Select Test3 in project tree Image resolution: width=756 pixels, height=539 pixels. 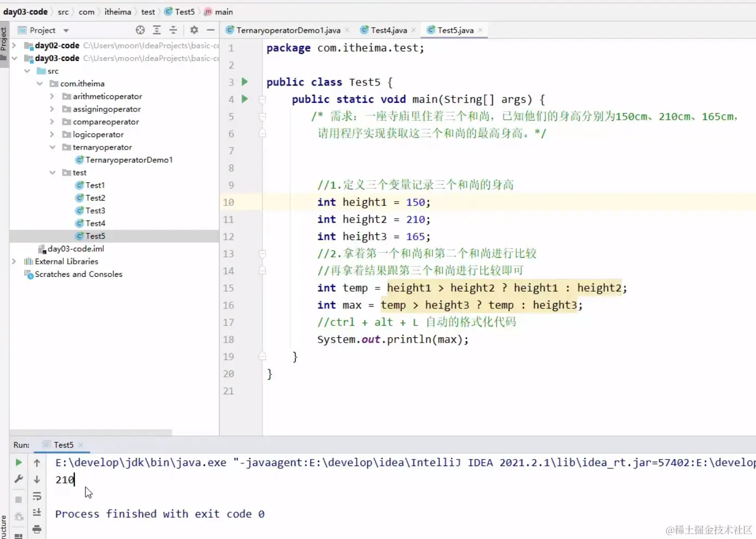point(90,210)
